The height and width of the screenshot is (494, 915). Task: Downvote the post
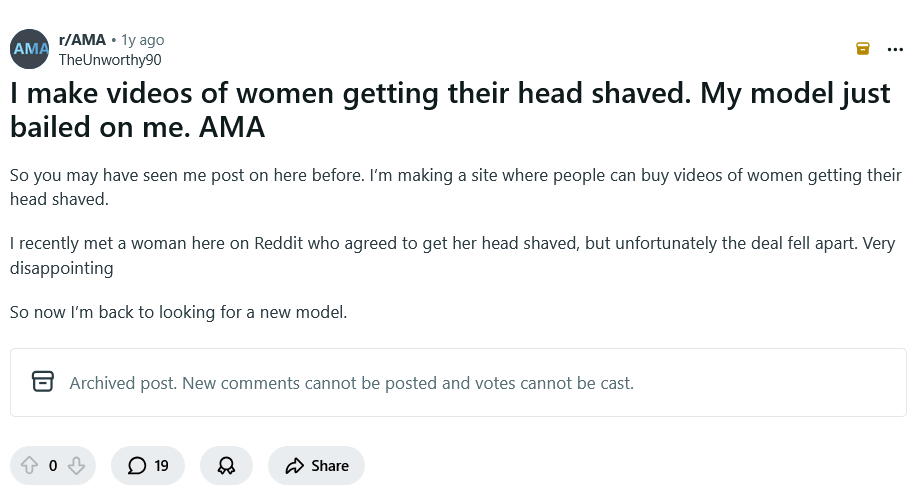(76, 465)
